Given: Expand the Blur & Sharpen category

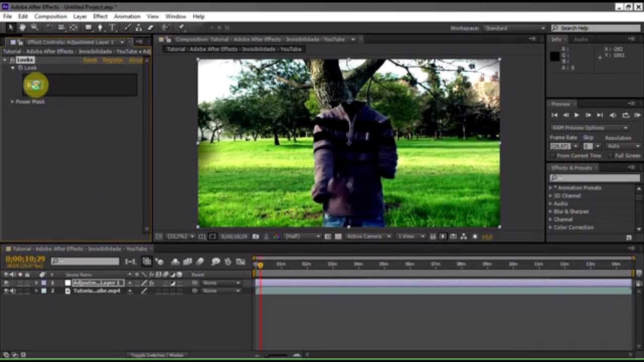Looking at the screenshot, I should click(551, 212).
